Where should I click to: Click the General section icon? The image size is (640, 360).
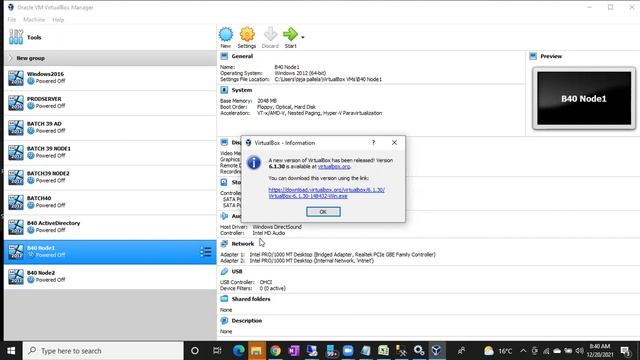point(224,56)
